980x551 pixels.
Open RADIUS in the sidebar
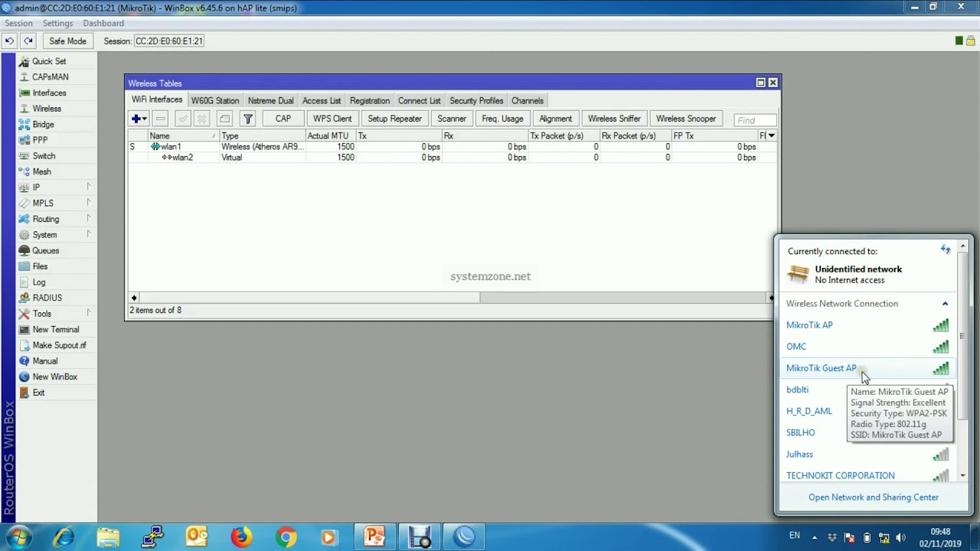(47, 298)
